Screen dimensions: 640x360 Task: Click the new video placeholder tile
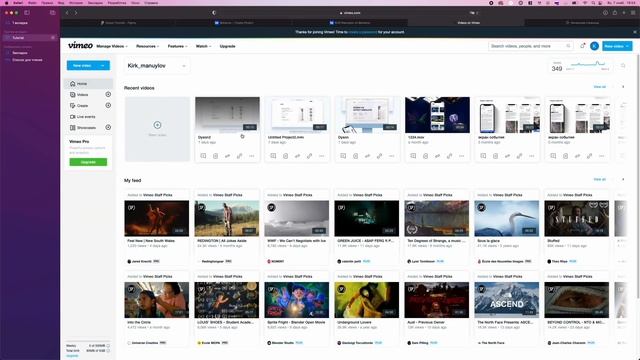pos(157,129)
